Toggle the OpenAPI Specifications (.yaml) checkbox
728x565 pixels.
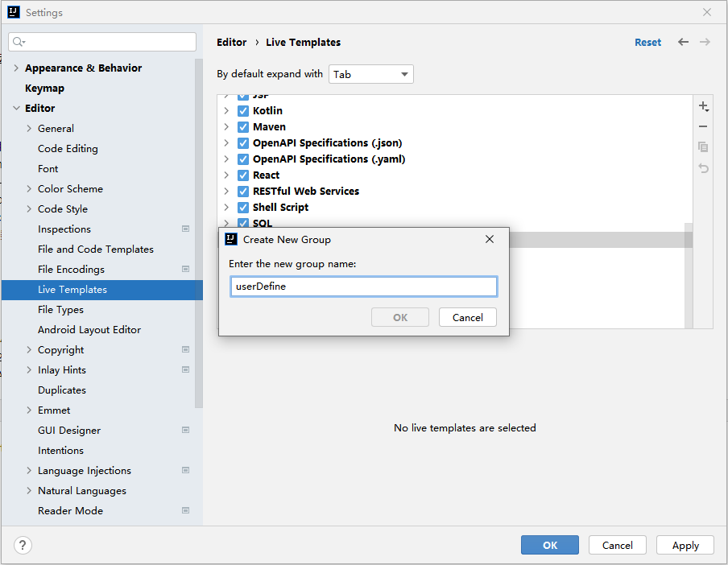[243, 159]
